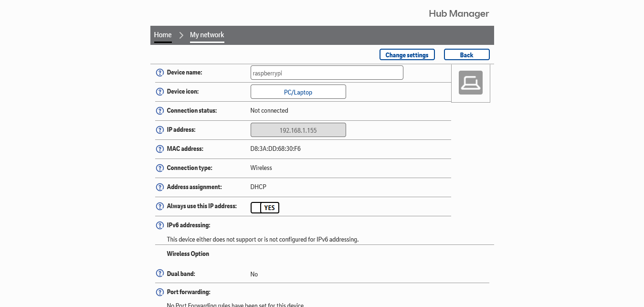Viewport: 644px width, 307px height.
Task: Click the IP address field 192.168.1.155
Action: (x=298, y=130)
